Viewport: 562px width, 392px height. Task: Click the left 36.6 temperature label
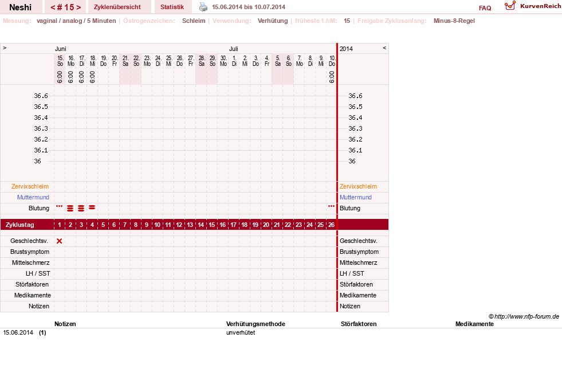[x=41, y=96]
